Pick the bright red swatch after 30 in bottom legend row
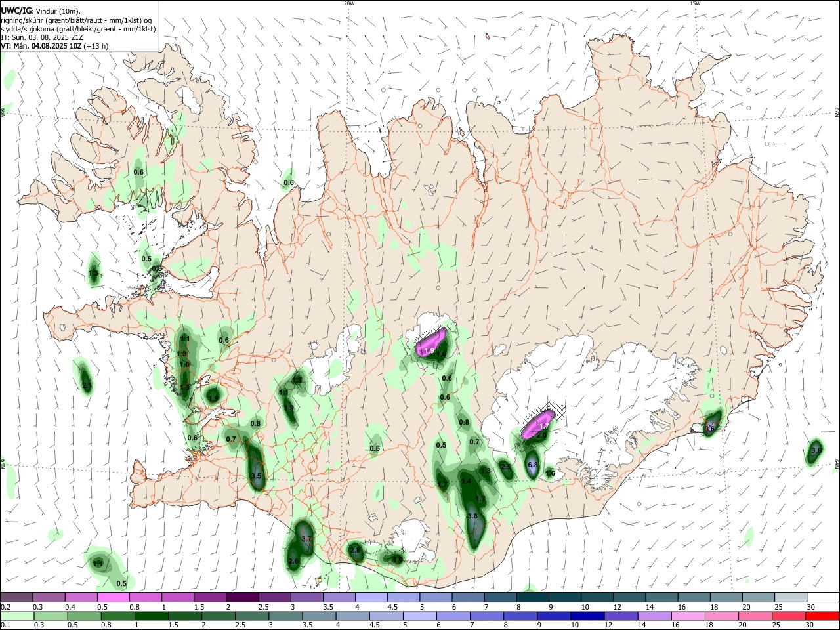The height and width of the screenshot is (630, 840). click(822, 616)
